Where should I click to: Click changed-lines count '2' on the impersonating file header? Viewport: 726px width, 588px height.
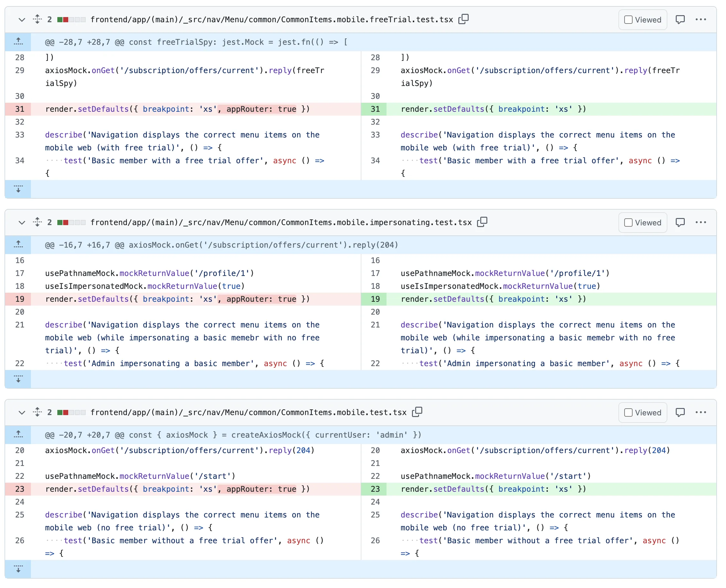click(x=50, y=223)
